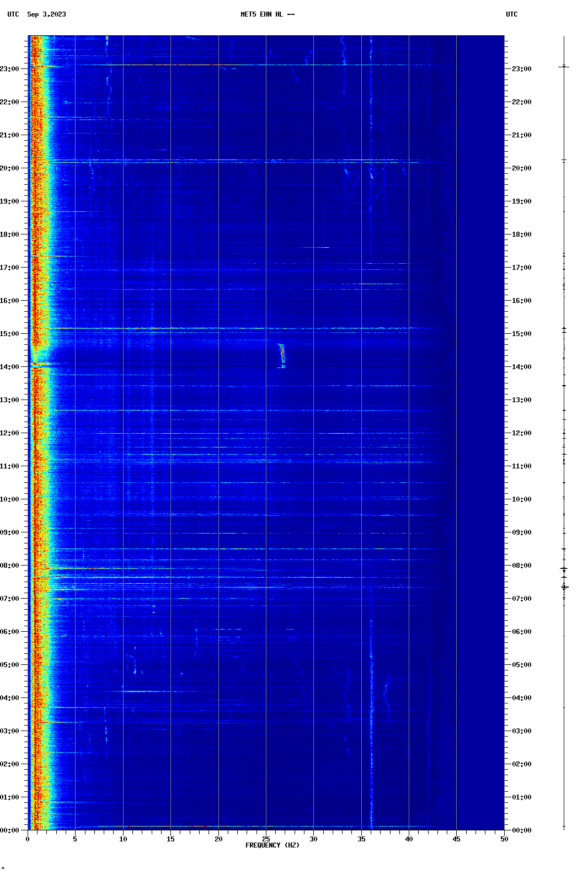588x874 pixels.
Task: Click the seismogram trace spike near 20:15
Action: 564,160
